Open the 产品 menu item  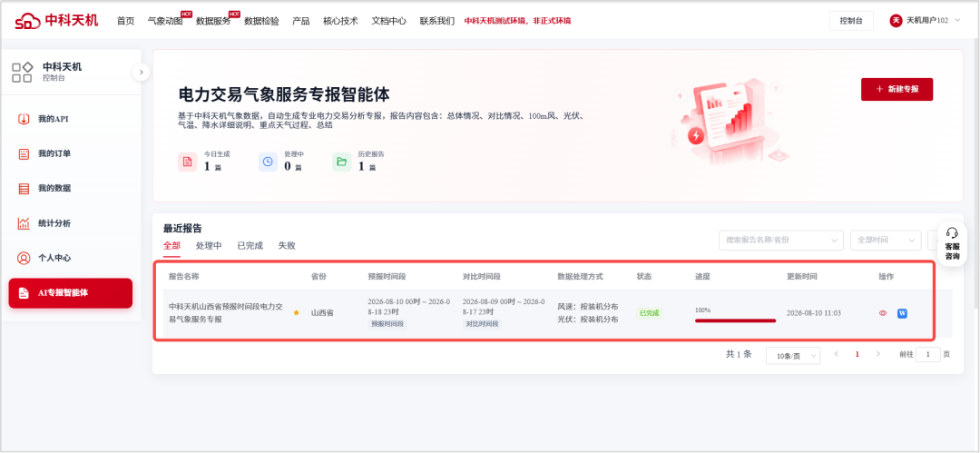point(301,21)
